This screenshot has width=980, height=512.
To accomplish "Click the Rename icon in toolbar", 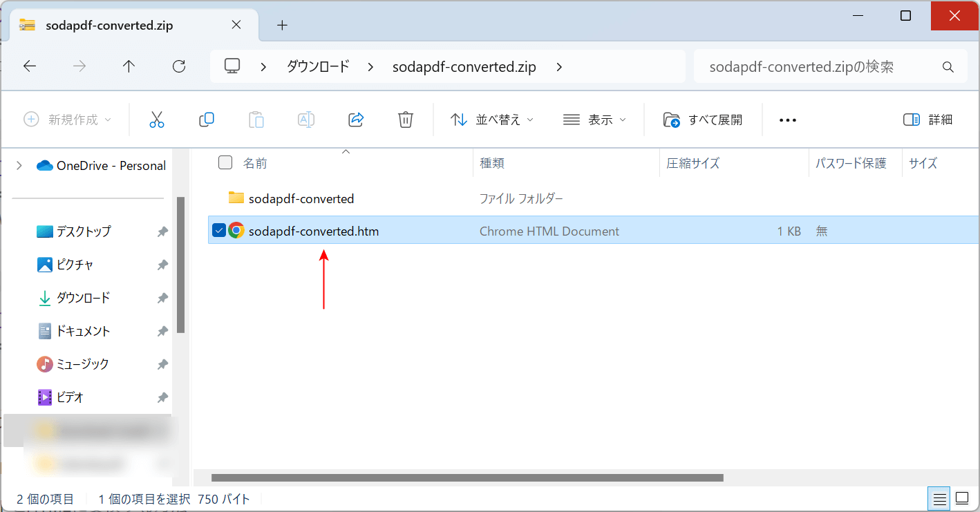I will (306, 120).
